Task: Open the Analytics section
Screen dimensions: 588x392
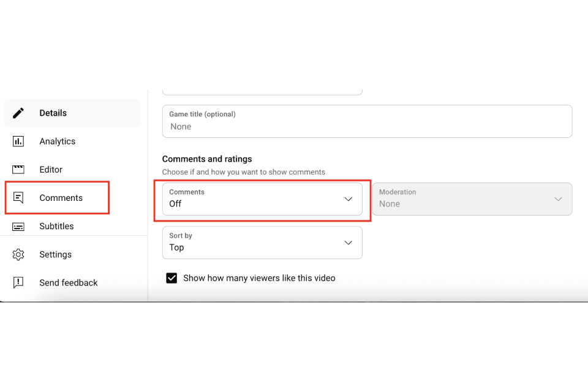Action: click(x=57, y=141)
